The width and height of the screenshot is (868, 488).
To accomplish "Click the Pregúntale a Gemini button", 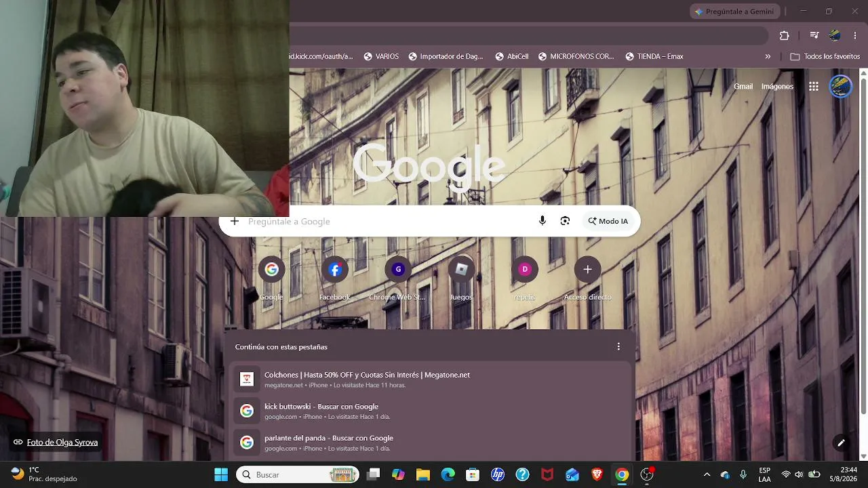I will click(x=735, y=12).
